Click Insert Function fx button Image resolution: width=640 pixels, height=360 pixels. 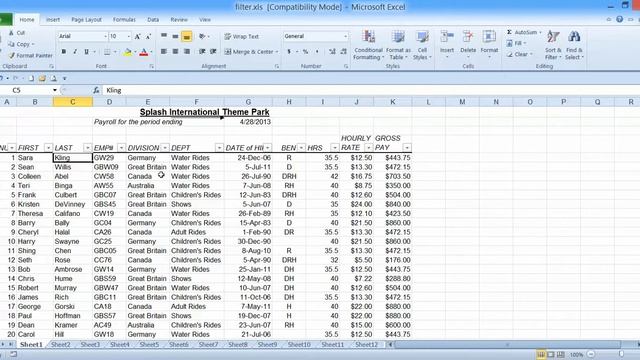coord(96,90)
